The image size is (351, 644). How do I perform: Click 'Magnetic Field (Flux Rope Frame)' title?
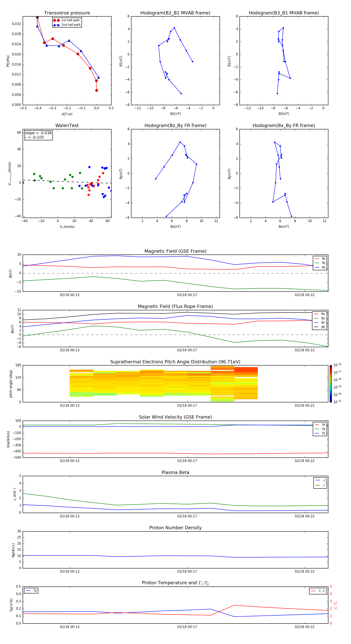coord(175,307)
